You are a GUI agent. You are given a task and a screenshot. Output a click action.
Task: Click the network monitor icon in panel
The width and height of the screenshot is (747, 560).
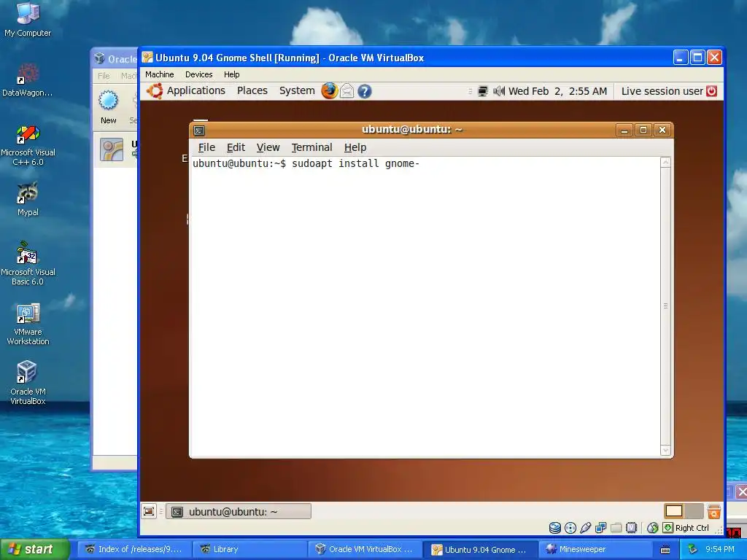483,91
